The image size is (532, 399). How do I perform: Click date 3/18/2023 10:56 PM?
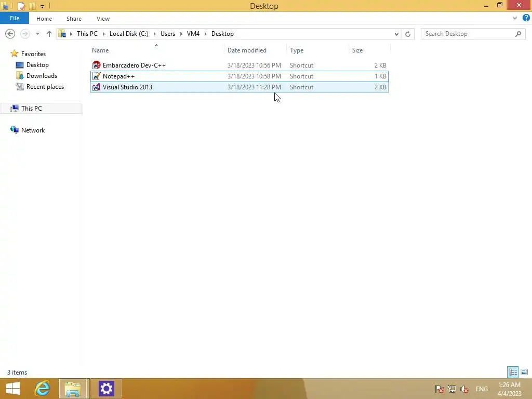point(254,65)
